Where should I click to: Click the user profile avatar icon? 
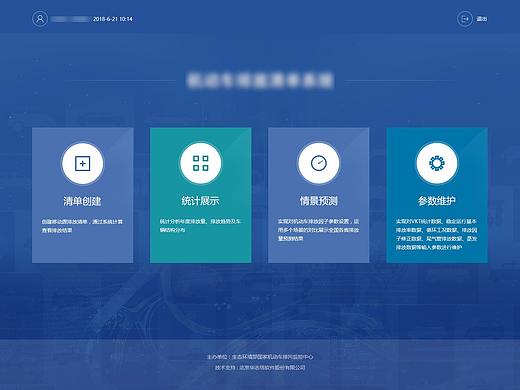click(40, 19)
